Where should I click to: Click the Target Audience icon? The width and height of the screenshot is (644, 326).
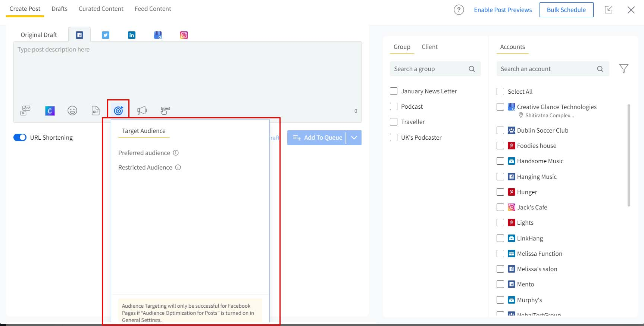[x=118, y=111]
